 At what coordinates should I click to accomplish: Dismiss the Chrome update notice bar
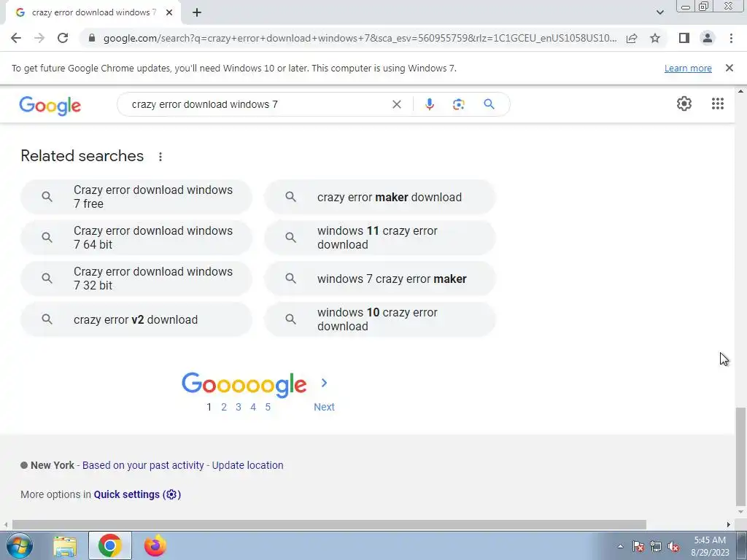(x=729, y=68)
